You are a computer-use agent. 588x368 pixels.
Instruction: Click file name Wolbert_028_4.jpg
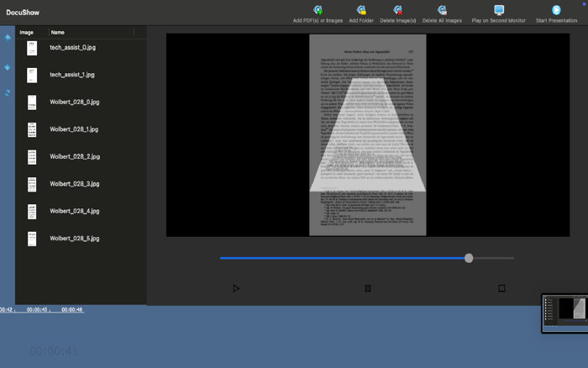pos(75,211)
